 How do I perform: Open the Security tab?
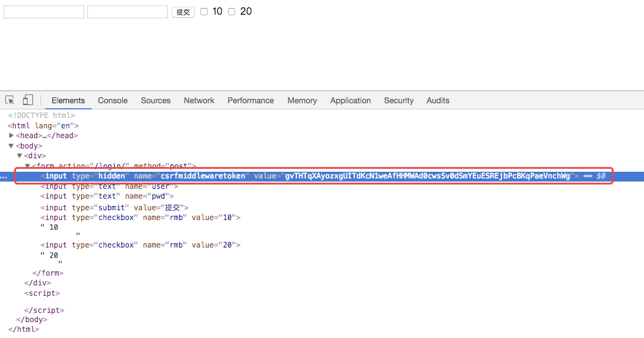(x=399, y=101)
